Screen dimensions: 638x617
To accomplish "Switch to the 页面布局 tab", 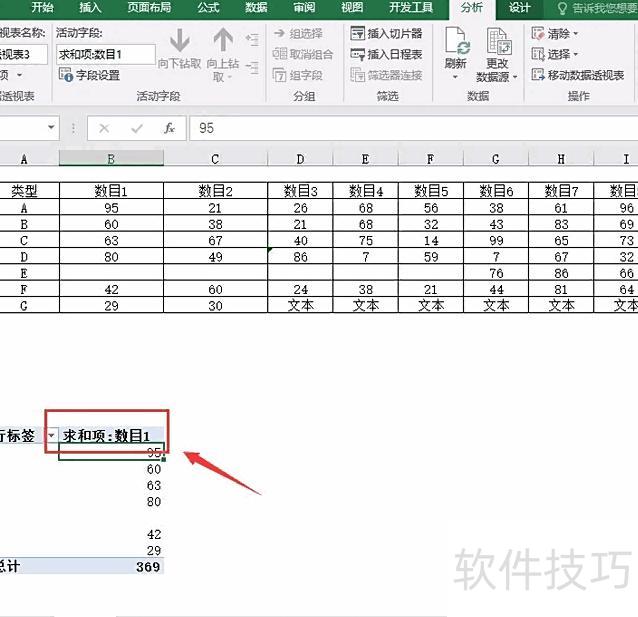I will 149,7.
